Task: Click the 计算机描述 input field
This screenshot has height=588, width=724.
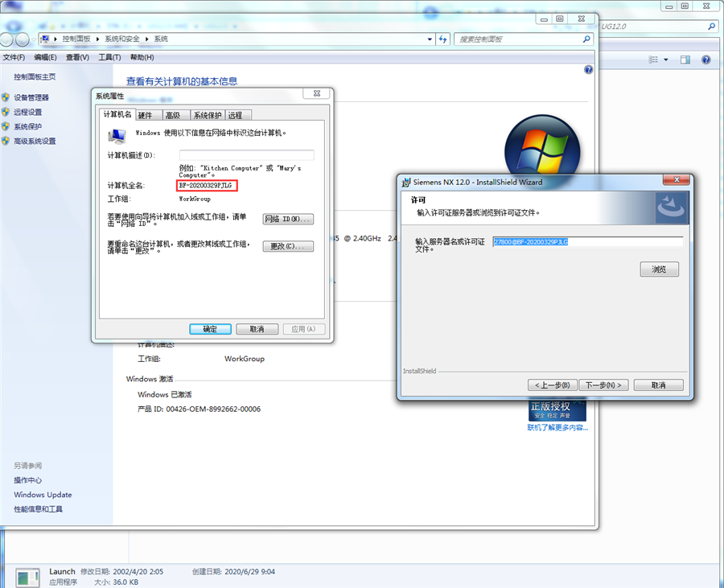Action: [x=247, y=155]
